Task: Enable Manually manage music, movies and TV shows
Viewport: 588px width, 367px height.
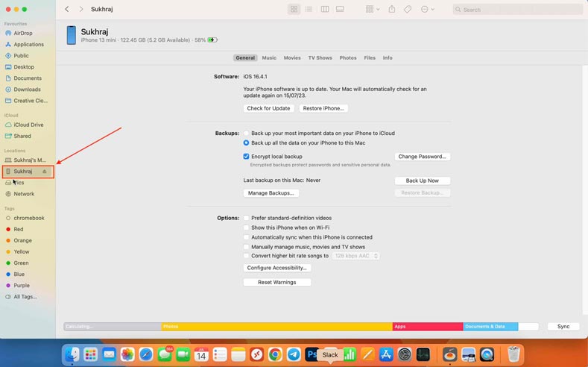Action: [x=246, y=247]
